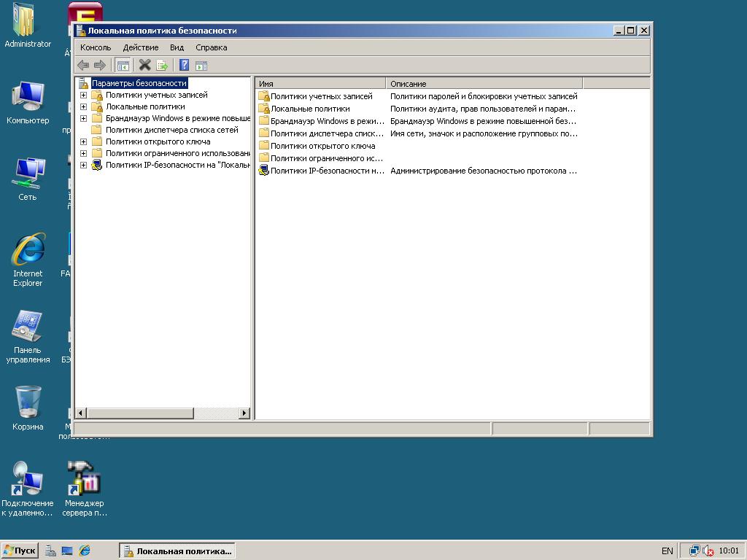747x560 pixels.
Task: Click the EN language indicator
Action: coord(667,551)
